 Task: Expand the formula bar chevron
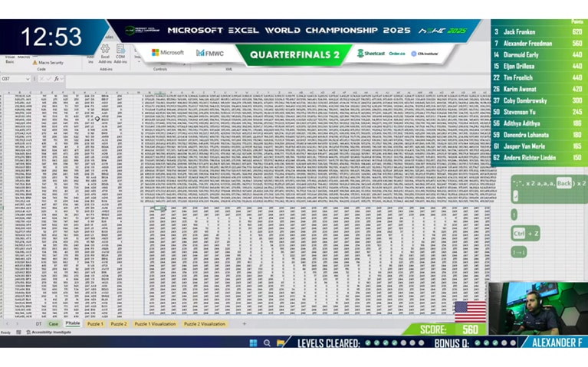click(x=62, y=79)
